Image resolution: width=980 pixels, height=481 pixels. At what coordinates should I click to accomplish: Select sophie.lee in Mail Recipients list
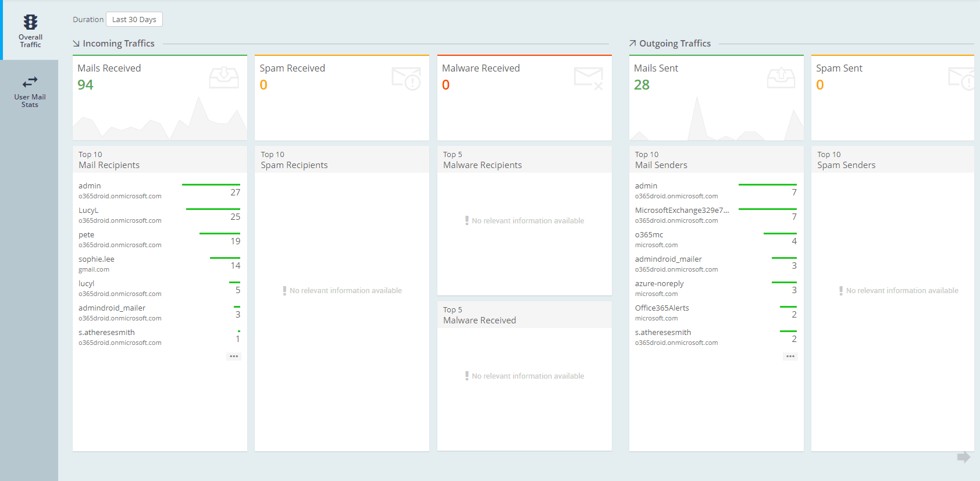pyautogui.click(x=97, y=259)
